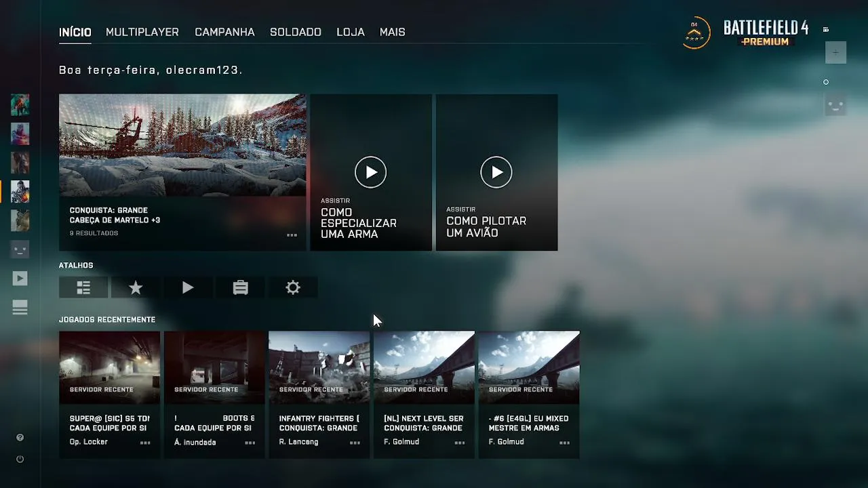
Task: Open the briefcase shortcut icon
Action: point(240,288)
